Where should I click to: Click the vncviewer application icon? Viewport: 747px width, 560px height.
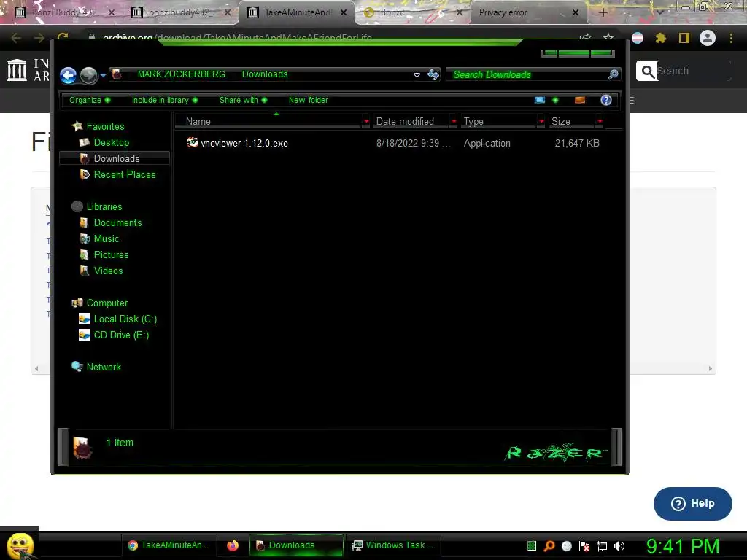pos(193,142)
